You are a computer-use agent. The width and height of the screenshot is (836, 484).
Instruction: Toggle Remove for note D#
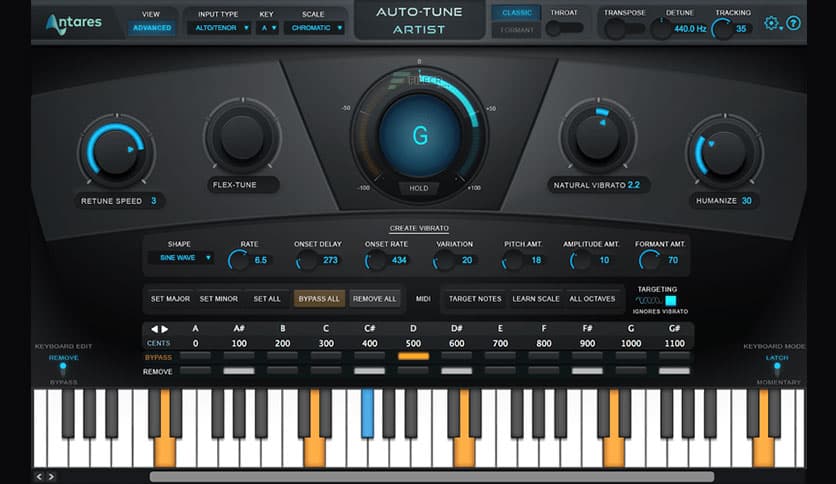pyautogui.click(x=456, y=371)
